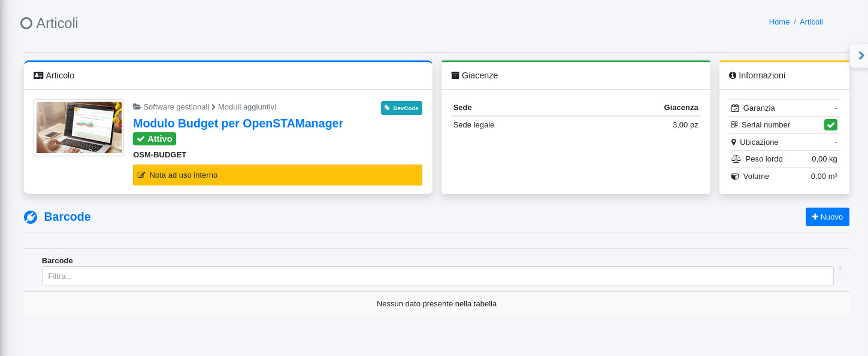The image size is (868, 356).
Task: Open Modulo Budget per OpenSTAManager title
Action: click(x=238, y=123)
